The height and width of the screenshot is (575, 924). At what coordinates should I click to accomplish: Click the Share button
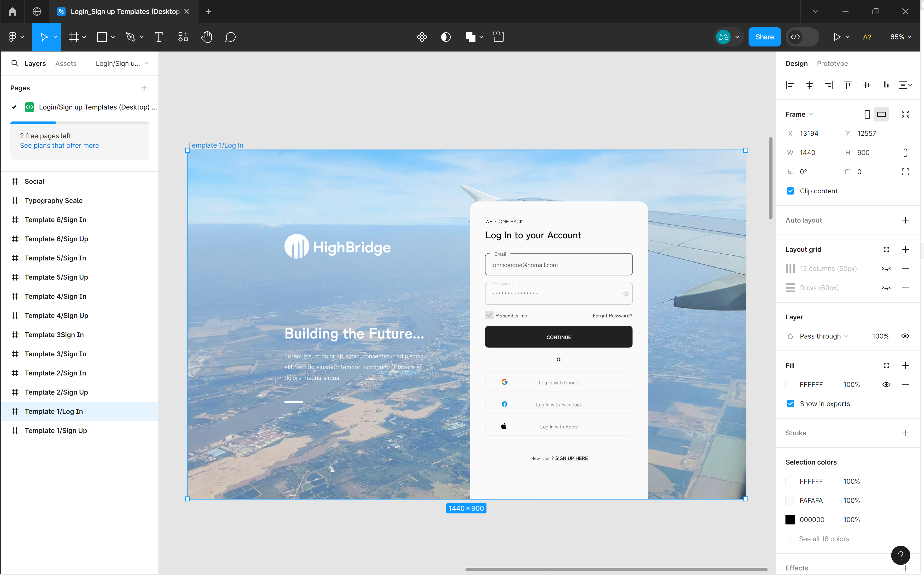pos(764,37)
